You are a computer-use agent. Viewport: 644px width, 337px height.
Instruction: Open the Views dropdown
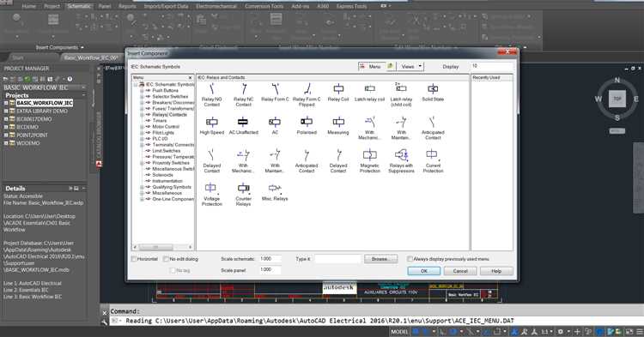point(410,66)
